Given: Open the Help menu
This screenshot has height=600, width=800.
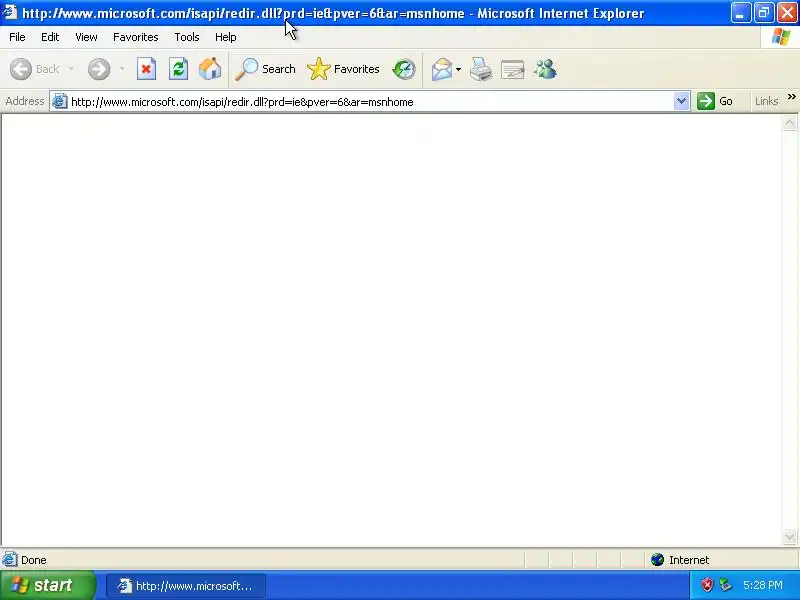Looking at the screenshot, I should click(226, 37).
